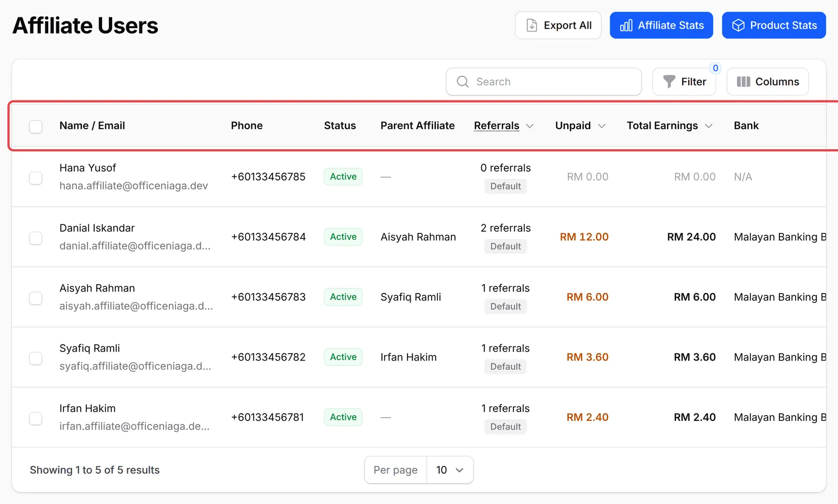Open the Columns chooser
838x504 pixels.
767,82
